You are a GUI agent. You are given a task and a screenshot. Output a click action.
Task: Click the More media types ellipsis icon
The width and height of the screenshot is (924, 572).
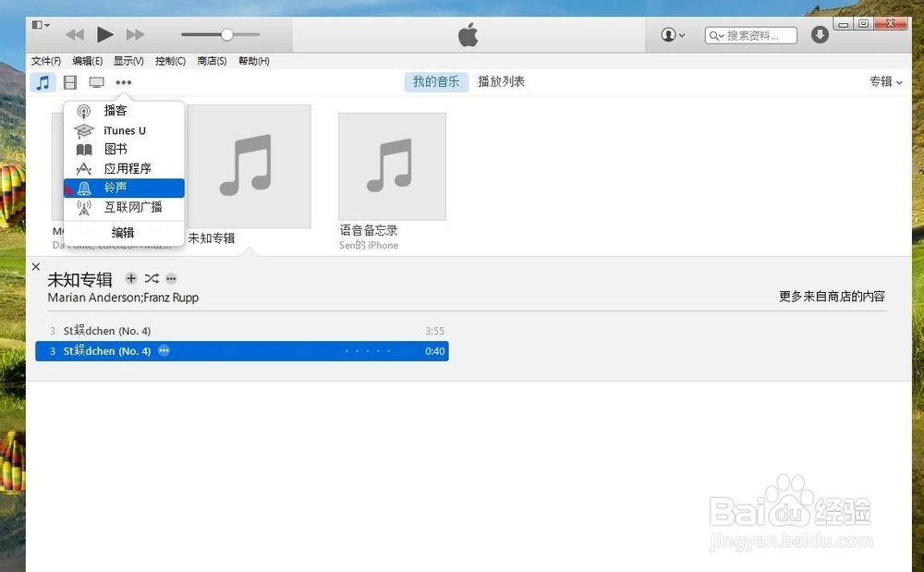pos(124,82)
